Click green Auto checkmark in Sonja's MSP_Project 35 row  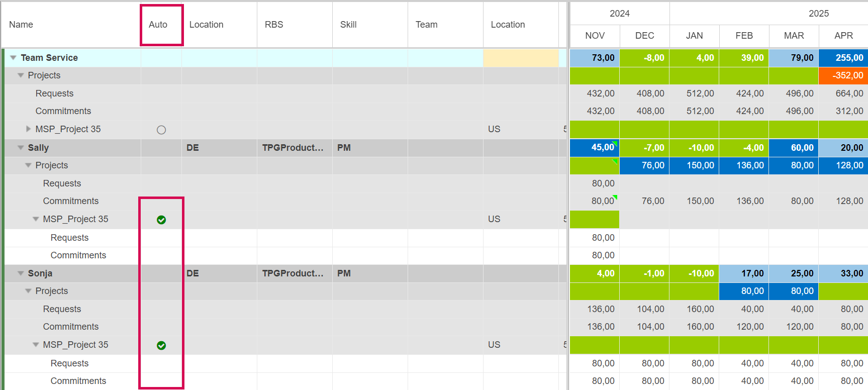point(161,345)
